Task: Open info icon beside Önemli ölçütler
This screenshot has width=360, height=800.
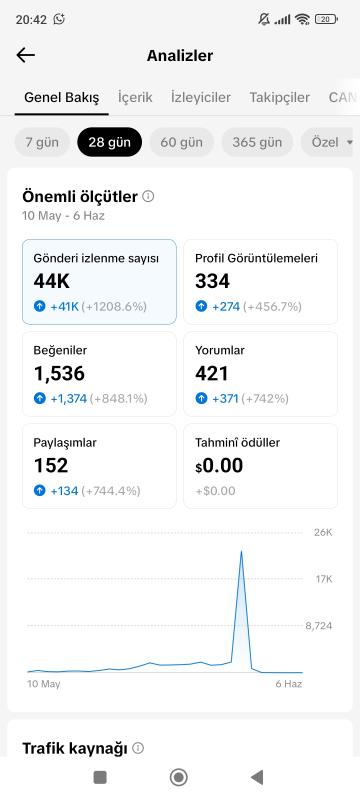Action: 148,196
